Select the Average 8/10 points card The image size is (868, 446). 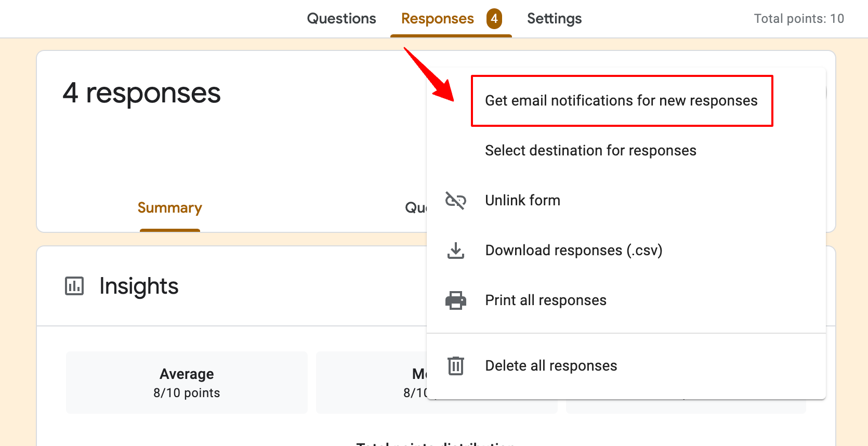(187, 383)
